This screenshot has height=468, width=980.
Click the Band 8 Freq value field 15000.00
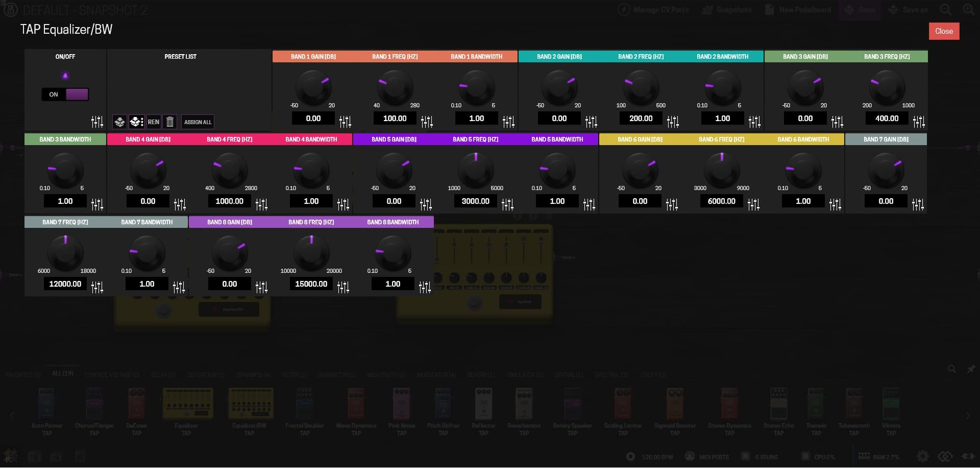pyautogui.click(x=311, y=284)
